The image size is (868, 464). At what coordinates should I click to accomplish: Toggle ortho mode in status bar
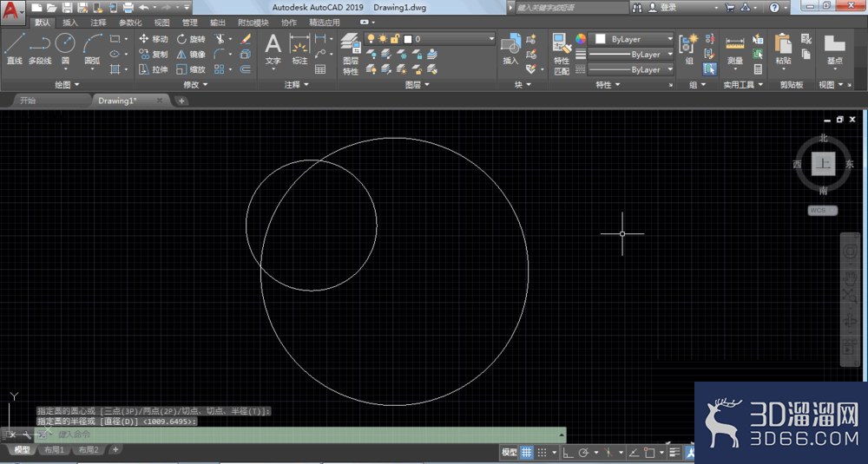(568, 453)
